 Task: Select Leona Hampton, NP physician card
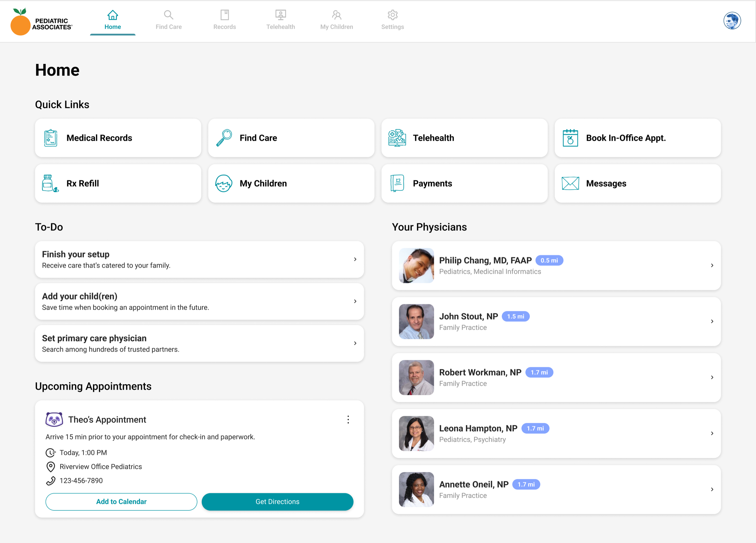(x=556, y=433)
